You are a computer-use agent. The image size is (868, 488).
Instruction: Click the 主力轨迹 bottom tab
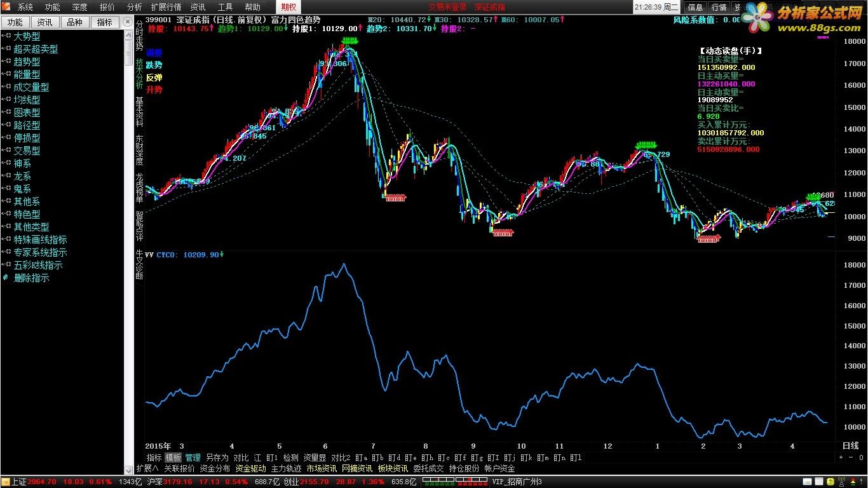(286, 468)
